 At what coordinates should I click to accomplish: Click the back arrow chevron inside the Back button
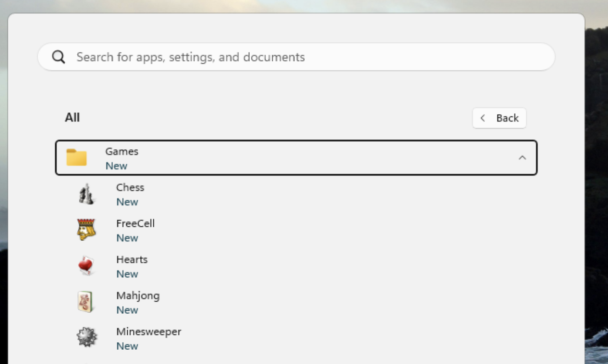point(483,118)
